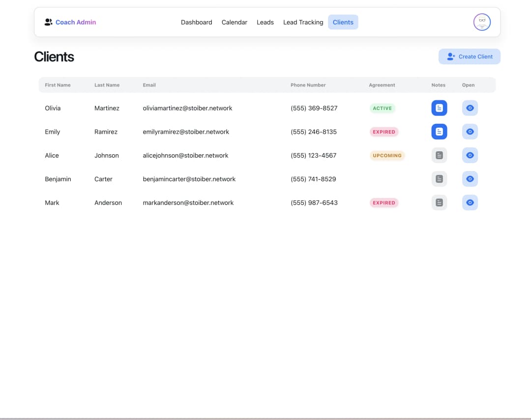Click the first name Olivia
Image resolution: width=531 pixels, height=420 pixels.
[53, 108]
